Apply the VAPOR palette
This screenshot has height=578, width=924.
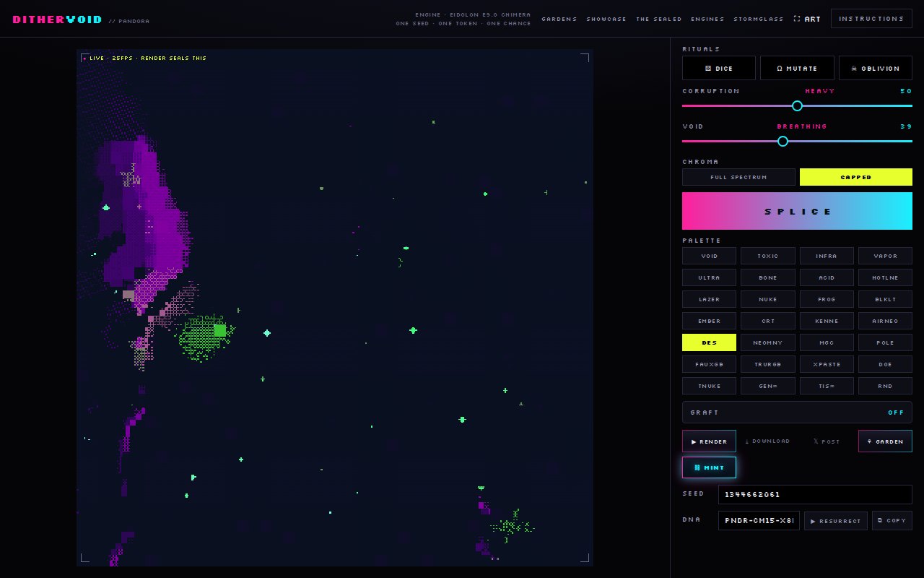click(885, 256)
